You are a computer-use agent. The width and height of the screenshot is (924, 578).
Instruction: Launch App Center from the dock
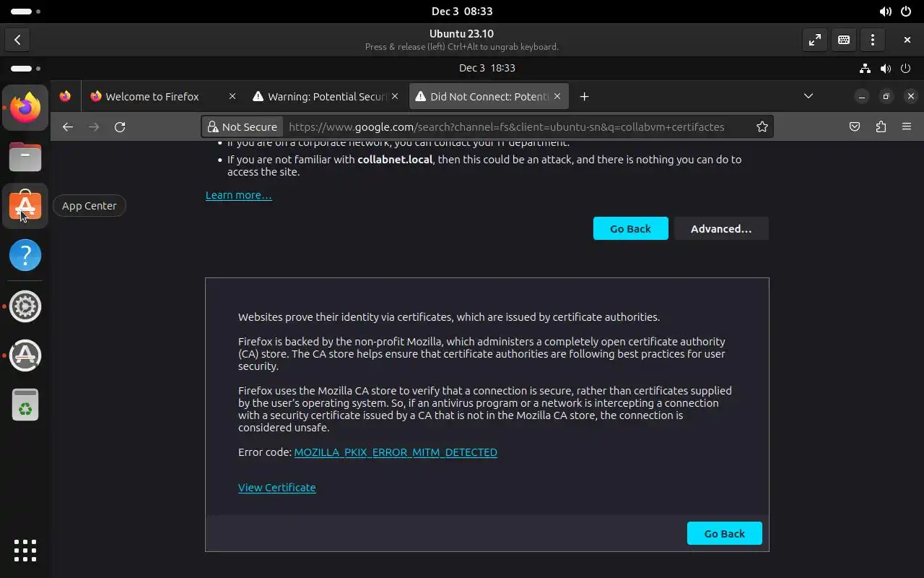coord(25,206)
